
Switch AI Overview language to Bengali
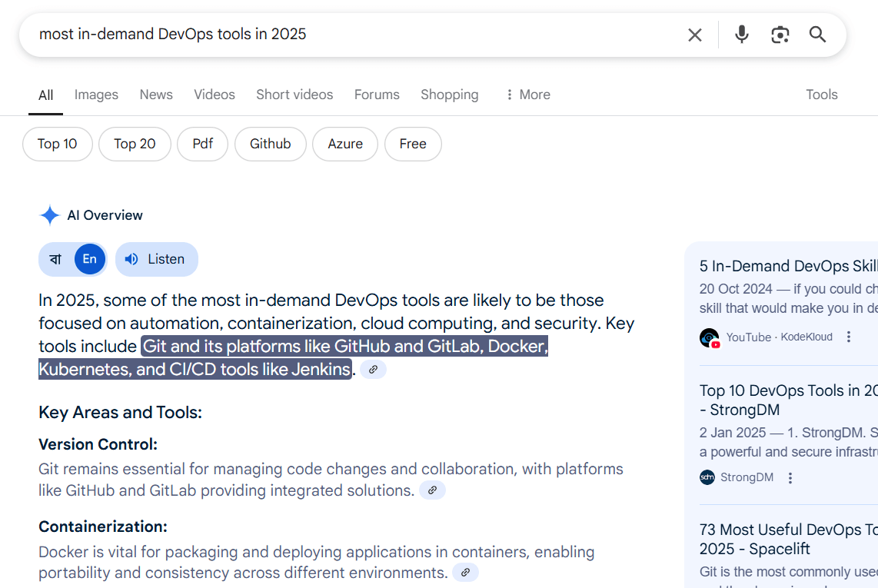coord(55,259)
